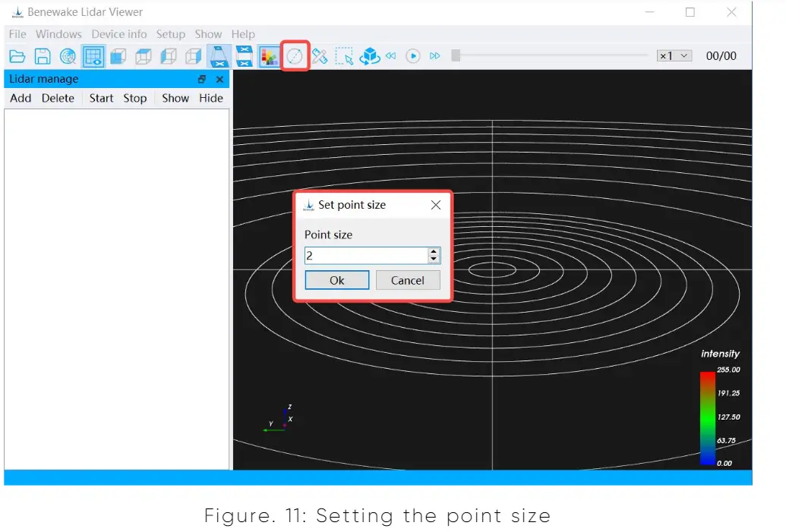The height and width of the screenshot is (532, 786).
Task: Minimize the Benewake Lidar Viewer window
Action: tap(649, 12)
